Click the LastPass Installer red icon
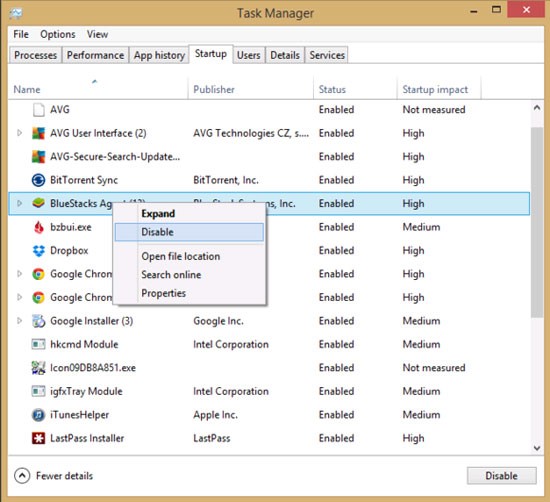Viewport: 550px width, 502px height. pos(38,439)
